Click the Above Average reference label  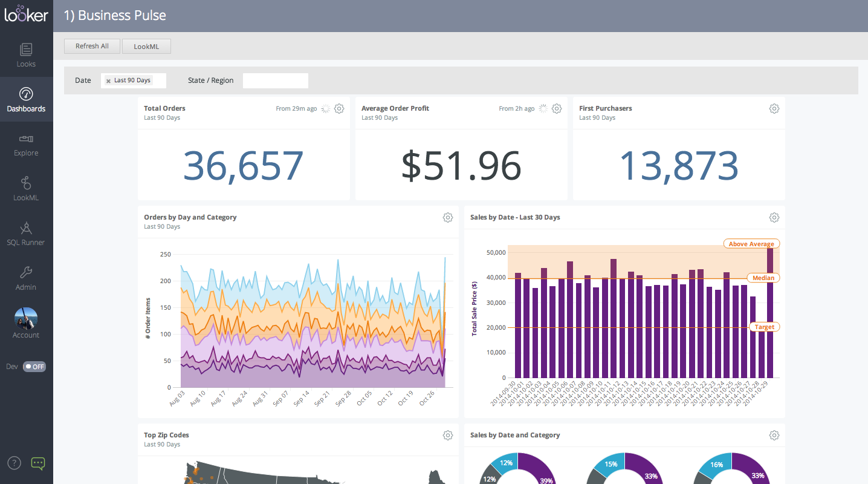tap(751, 244)
